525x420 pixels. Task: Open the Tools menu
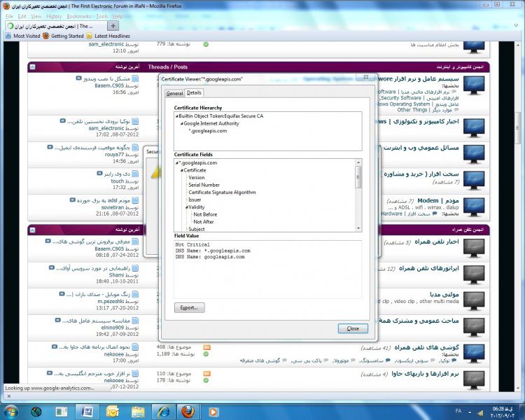[101, 16]
